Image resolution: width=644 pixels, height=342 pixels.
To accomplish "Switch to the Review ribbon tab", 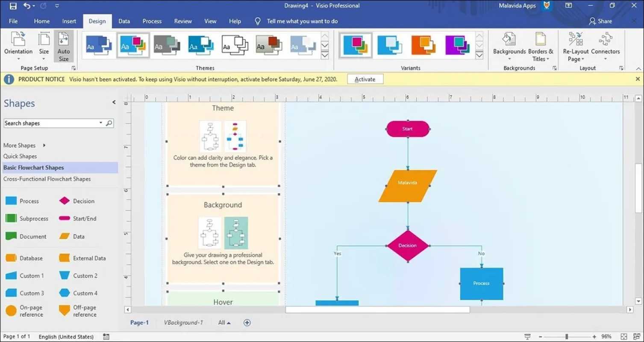I will (182, 21).
